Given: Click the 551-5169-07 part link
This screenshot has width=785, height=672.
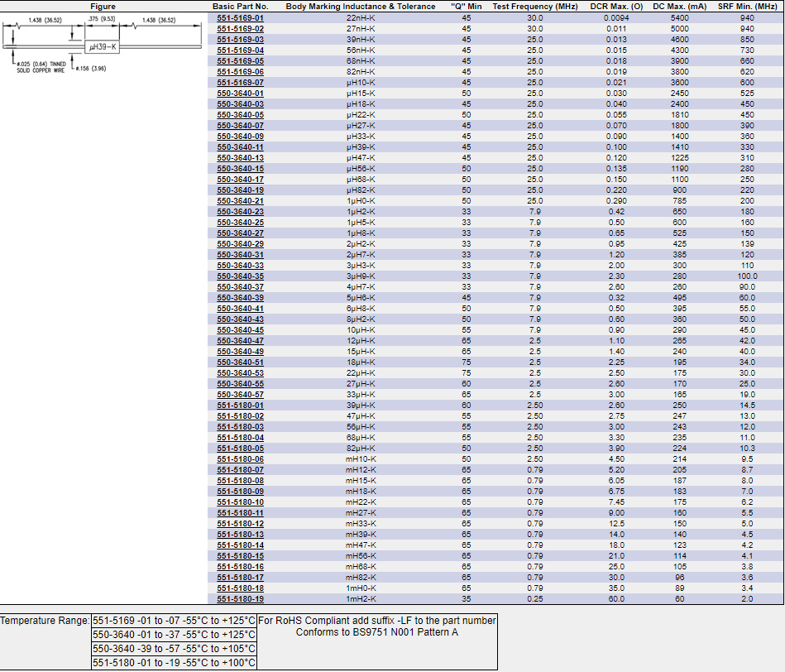Looking at the screenshot, I should point(240,82).
